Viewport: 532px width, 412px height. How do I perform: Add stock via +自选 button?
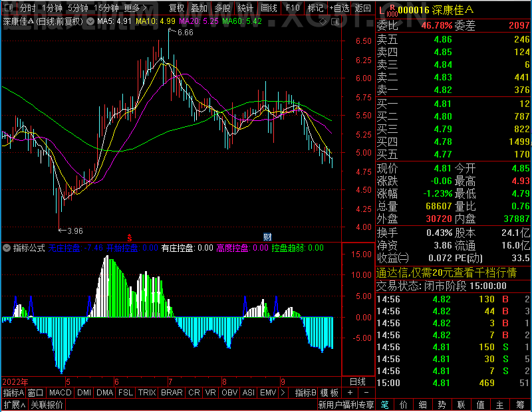pos(339,8)
